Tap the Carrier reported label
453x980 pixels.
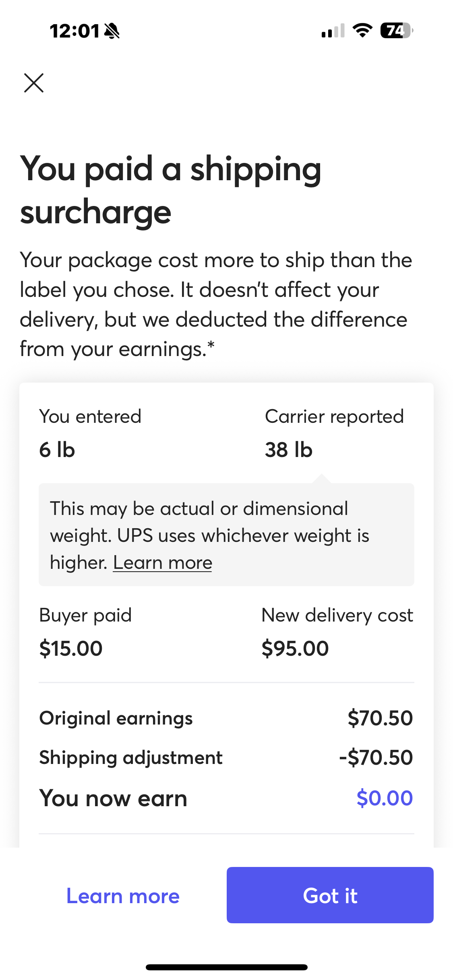pos(334,416)
